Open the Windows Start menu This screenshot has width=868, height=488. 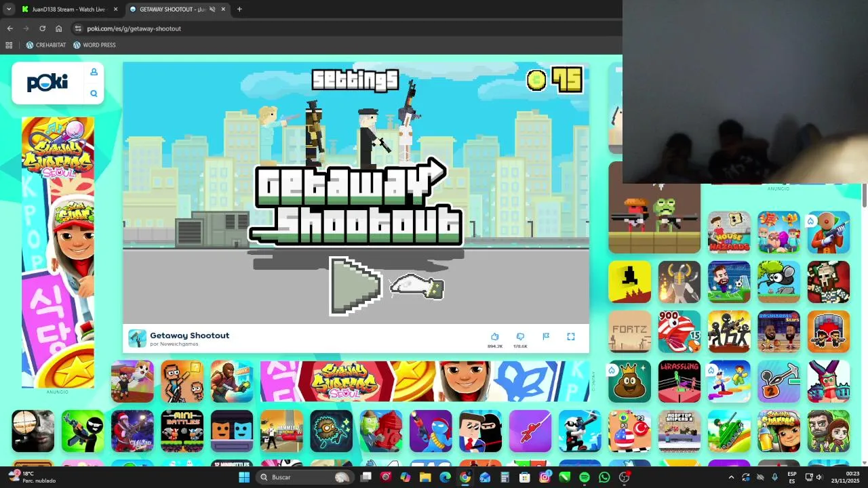tap(244, 477)
